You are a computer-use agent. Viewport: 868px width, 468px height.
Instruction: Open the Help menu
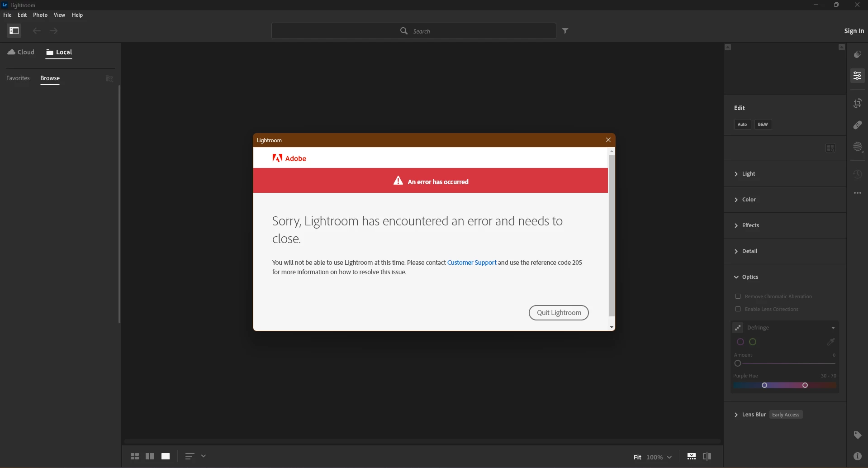coord(77,15)
